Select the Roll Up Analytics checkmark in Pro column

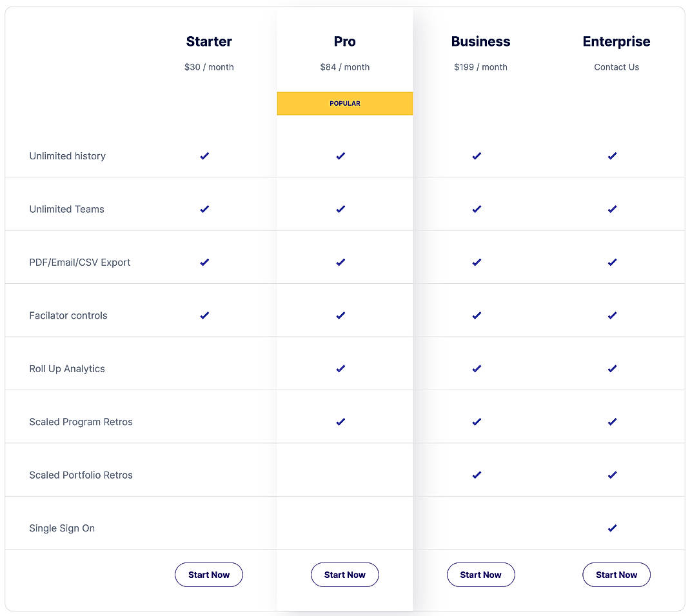340,368
